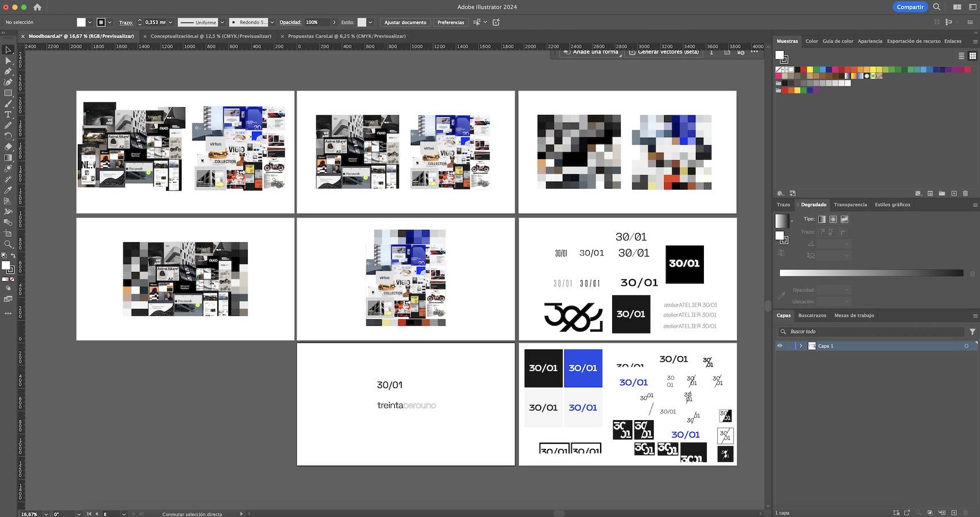The width and height of the screenshot is (980, 517).
Task: Open the Transparencia panel tab
Action: 850,205
